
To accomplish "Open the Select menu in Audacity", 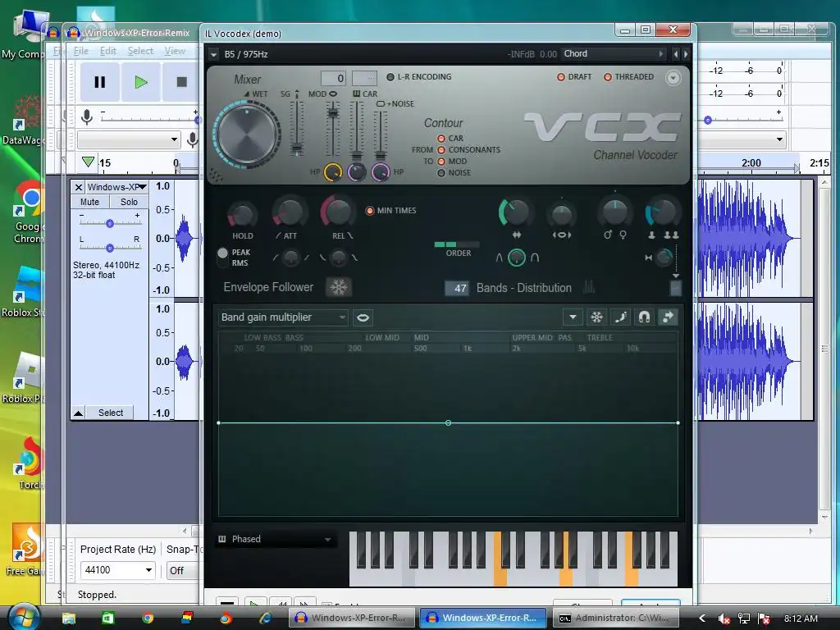I will click(x=140, y=51).
